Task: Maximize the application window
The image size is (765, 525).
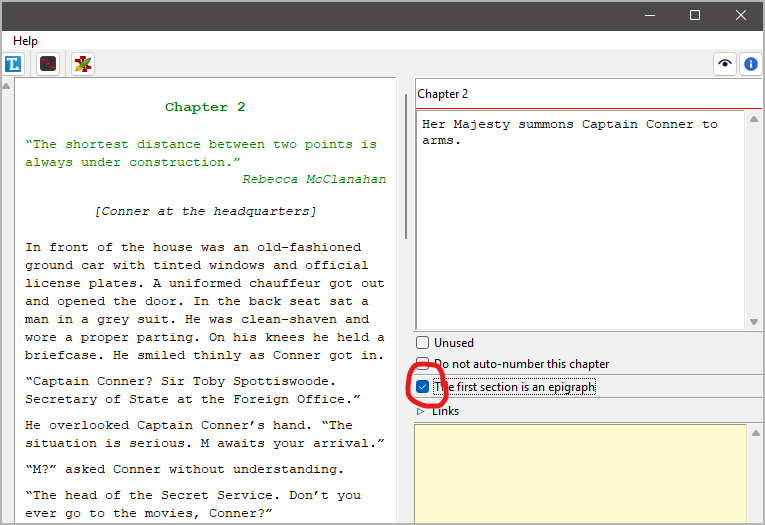Action: (695, 16)
